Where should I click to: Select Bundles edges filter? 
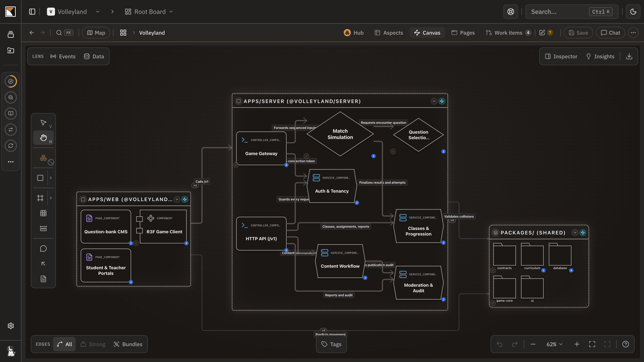[x=128, y=344]
